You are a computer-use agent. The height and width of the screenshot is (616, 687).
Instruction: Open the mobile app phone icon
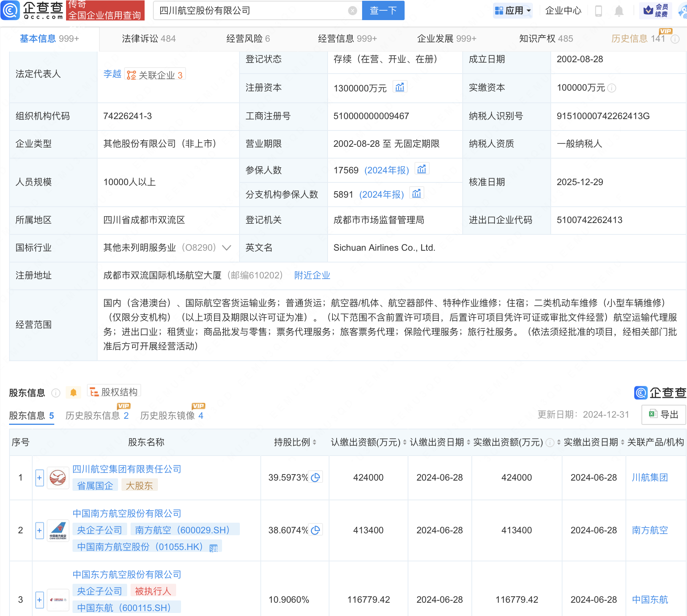coord(599,11)
